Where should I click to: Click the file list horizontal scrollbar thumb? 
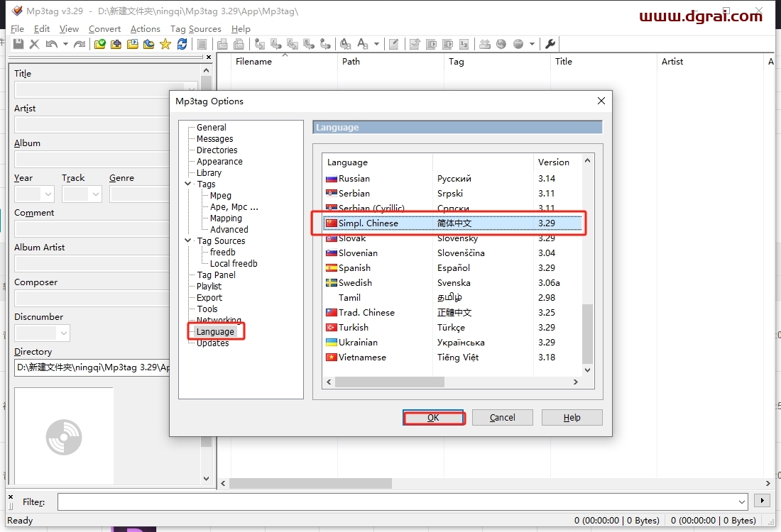[x=310, y=483]
